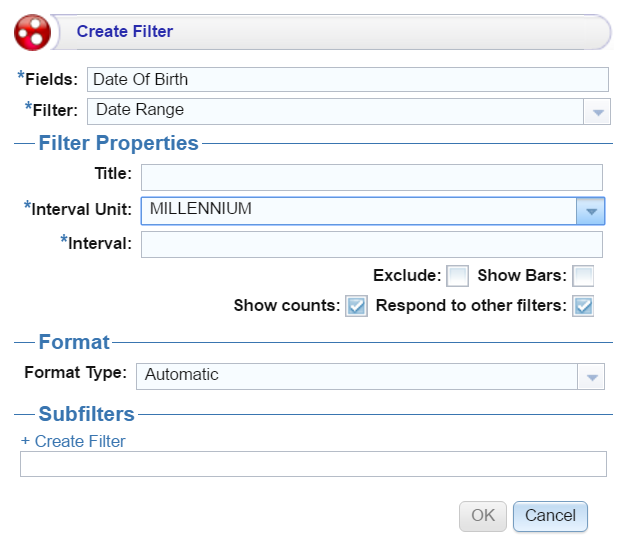
Task: Open the Interval Unit box showing MILLENNIUM
Action: click(x=358, y=210)
